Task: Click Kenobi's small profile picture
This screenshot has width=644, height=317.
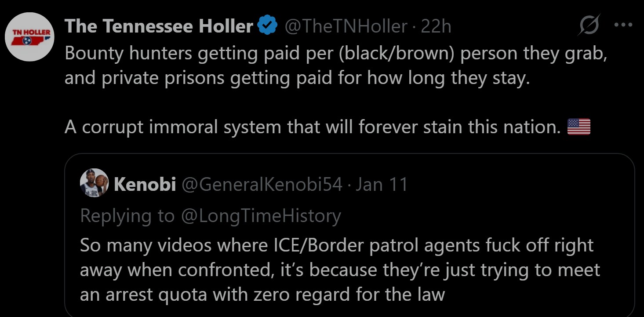Action: [94, 183]
